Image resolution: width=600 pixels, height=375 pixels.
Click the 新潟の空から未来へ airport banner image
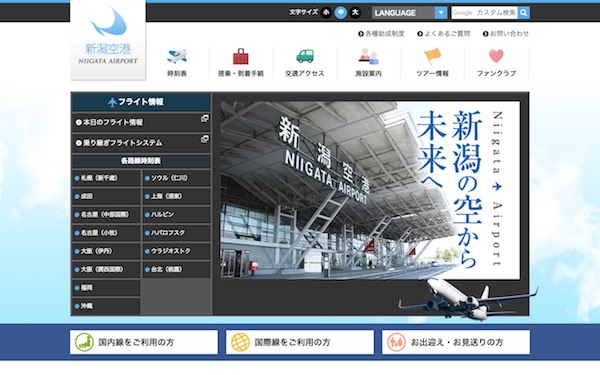[x=370, y=190]
